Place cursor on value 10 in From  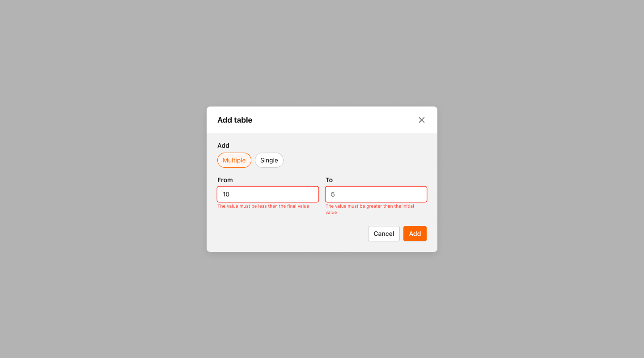tap(226, 194)
